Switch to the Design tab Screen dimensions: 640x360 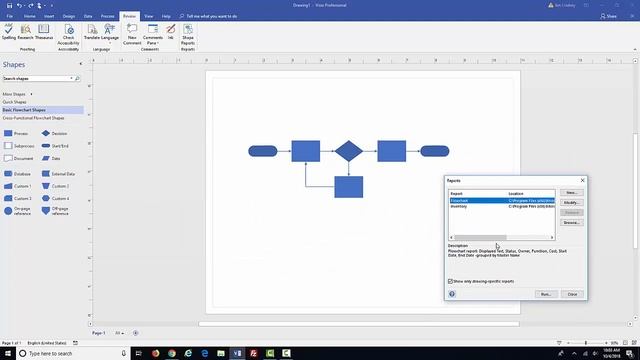pyautogui.click(x=69, y=16)
